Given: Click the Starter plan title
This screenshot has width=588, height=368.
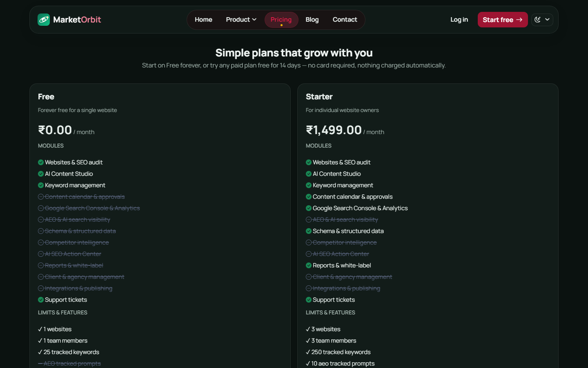Looking at the screenshot, I should click(319, 97).
